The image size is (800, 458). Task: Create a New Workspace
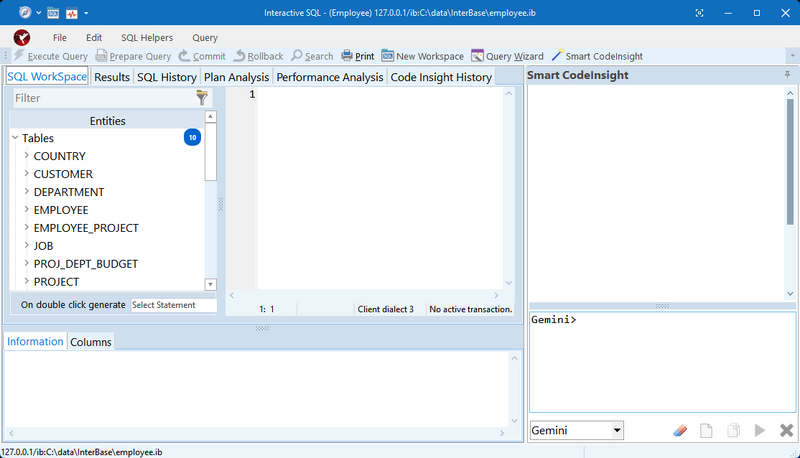pyautogui.click(x=423, y=56)
